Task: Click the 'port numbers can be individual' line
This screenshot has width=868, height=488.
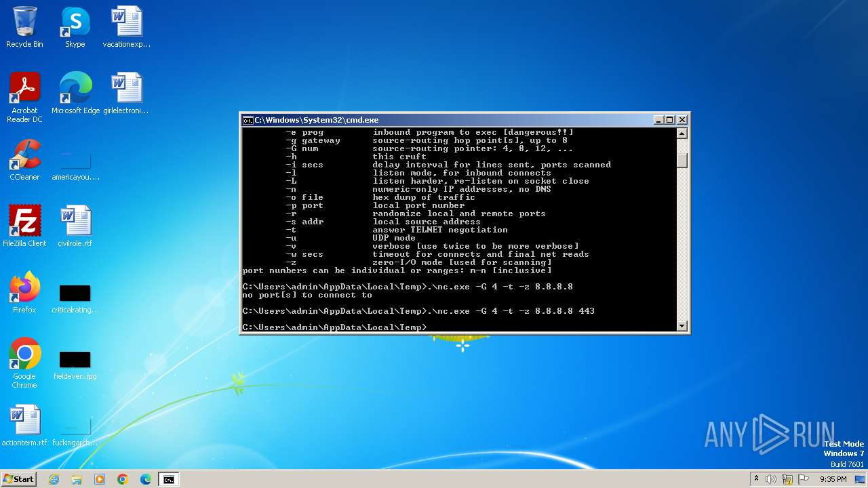Action: tap(397, 270)
